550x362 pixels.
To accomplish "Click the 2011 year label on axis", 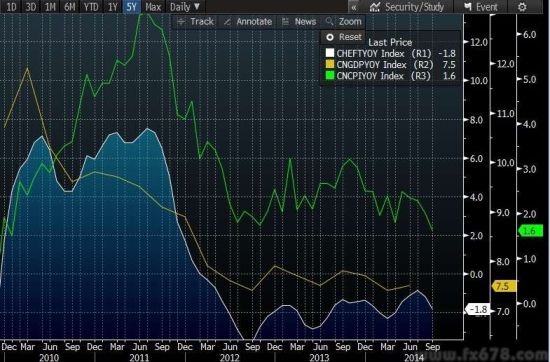I will click(139, 358).
